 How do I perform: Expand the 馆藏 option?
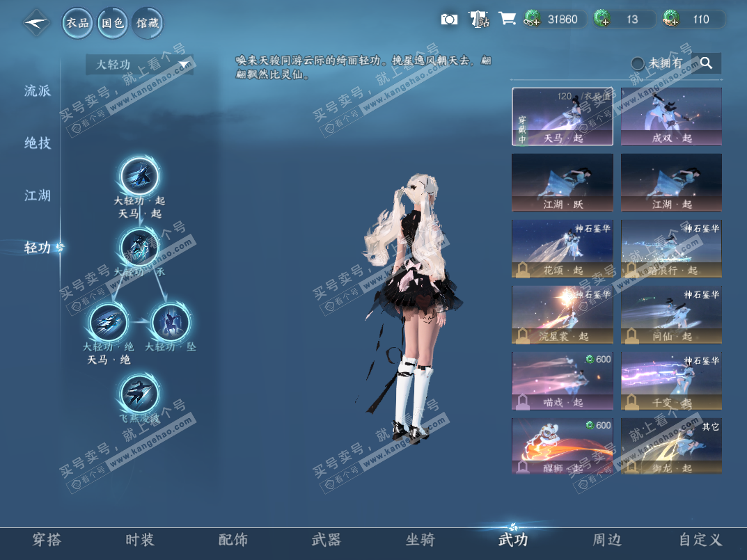[148, 23]
